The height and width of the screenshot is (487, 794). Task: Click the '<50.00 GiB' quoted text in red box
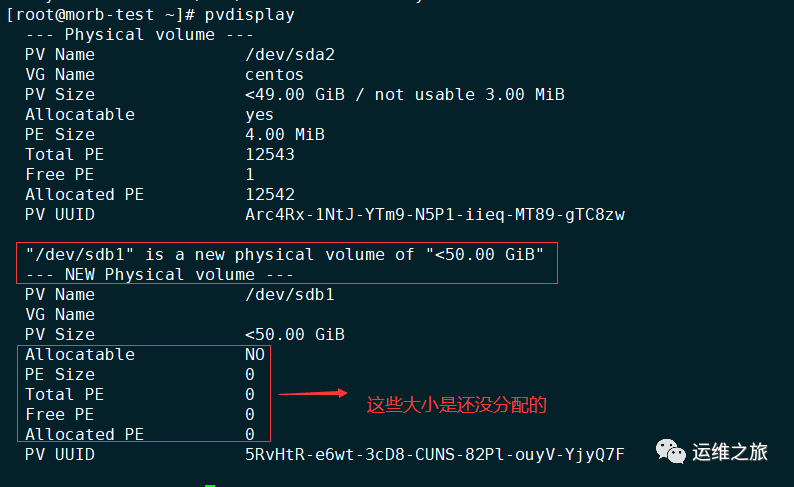point(484,254)
